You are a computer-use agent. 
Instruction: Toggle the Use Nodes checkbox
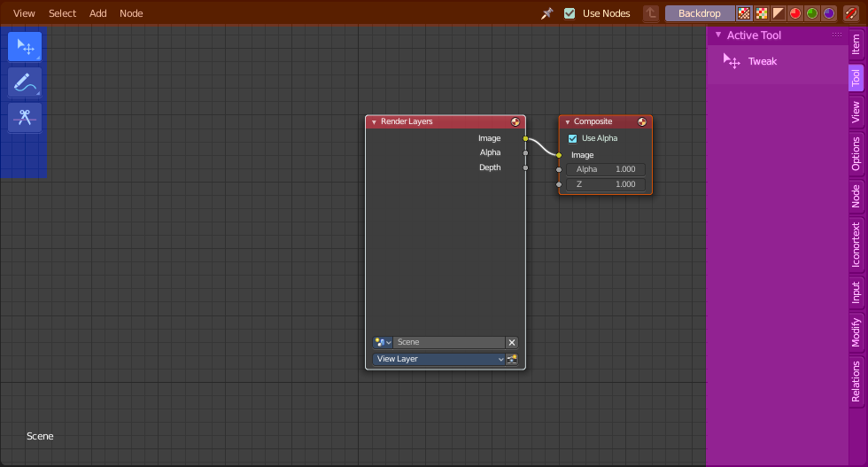coord(570,13)
